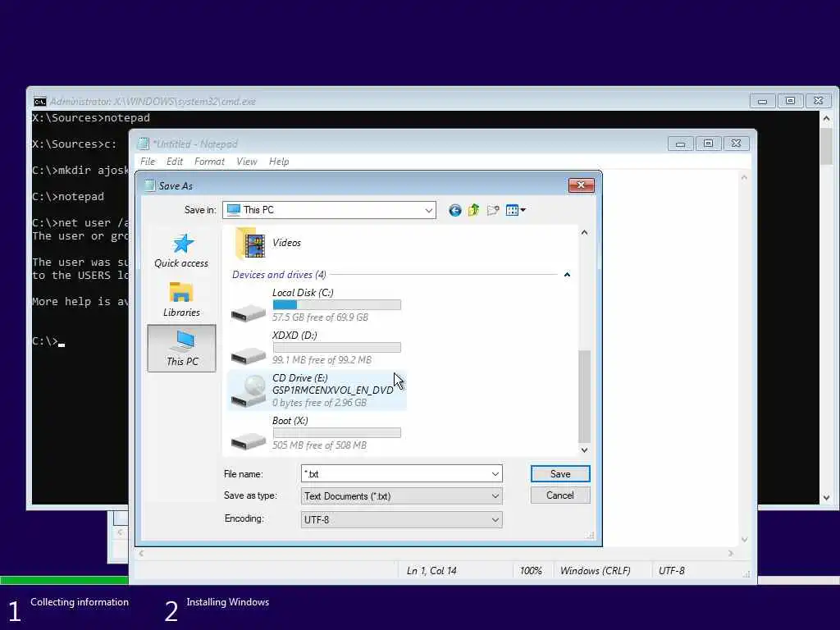Screen dimensions: 840x630
Task: Click the Notepad horizontal scrollbar left arrow
Action: tap(141, 553)
